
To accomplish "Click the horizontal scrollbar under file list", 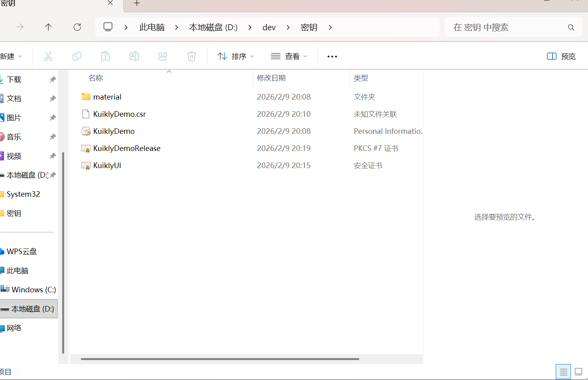I will [220, 359].
